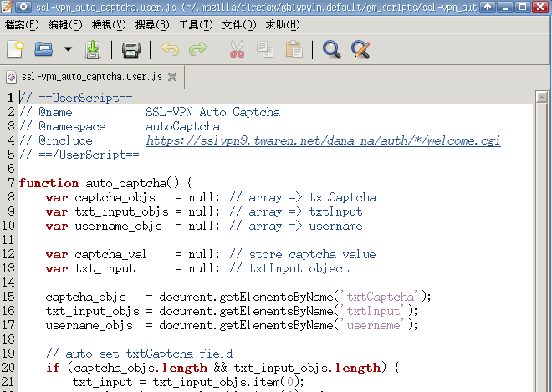Open find with the magnifier icon
Viewport: 552px width, 392px height.
tap(331, 49)
